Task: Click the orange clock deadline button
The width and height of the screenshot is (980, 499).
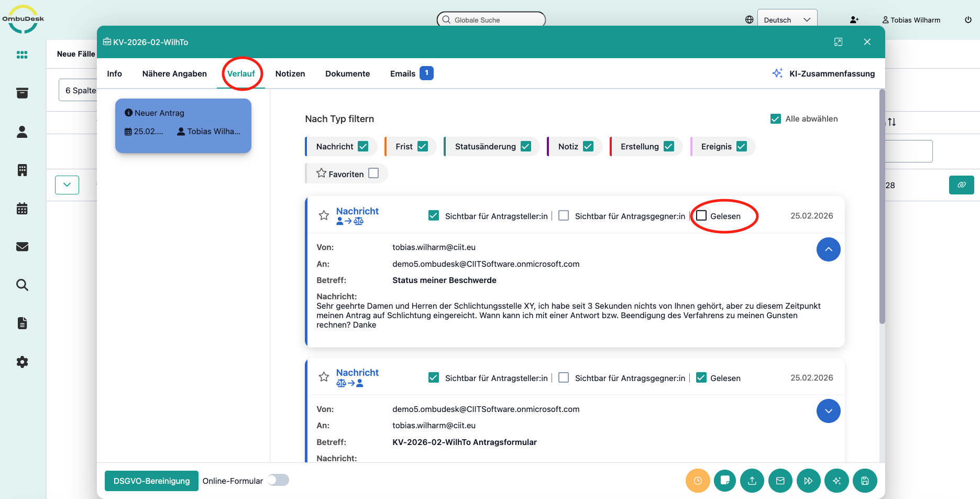Action: tap(697, 481)
